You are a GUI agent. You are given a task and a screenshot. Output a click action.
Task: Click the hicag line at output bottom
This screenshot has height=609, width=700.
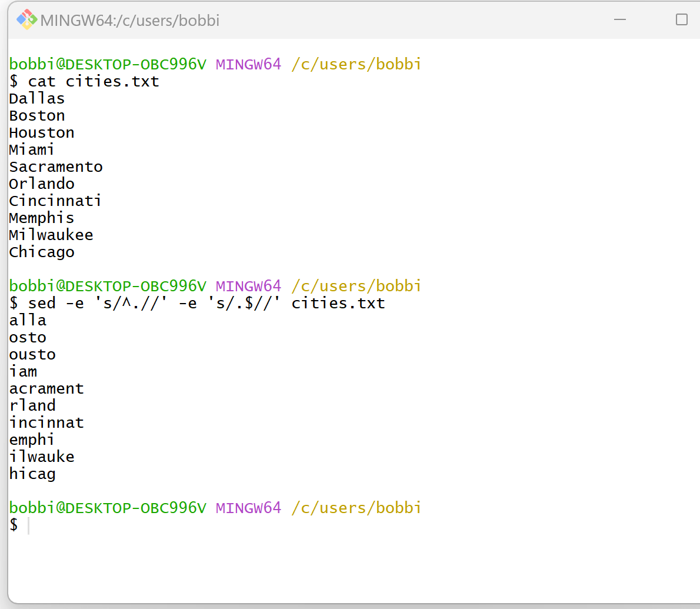(x=32, y=474)
